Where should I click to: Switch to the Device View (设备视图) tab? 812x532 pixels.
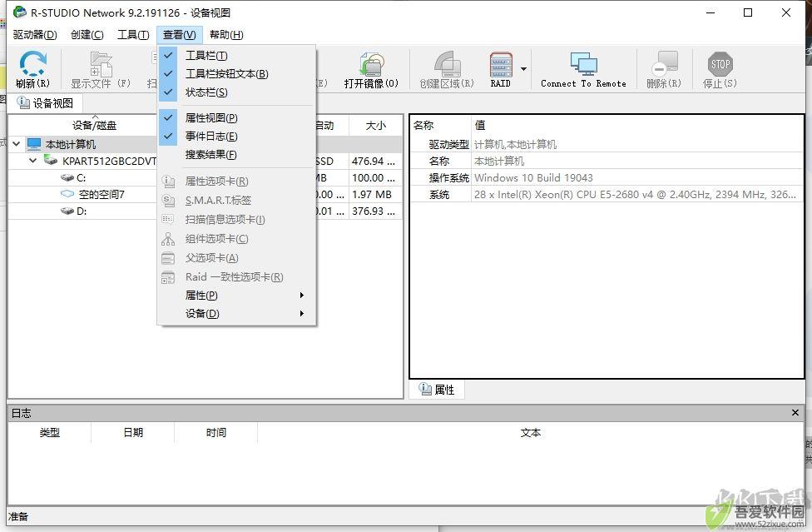(46, 103)
